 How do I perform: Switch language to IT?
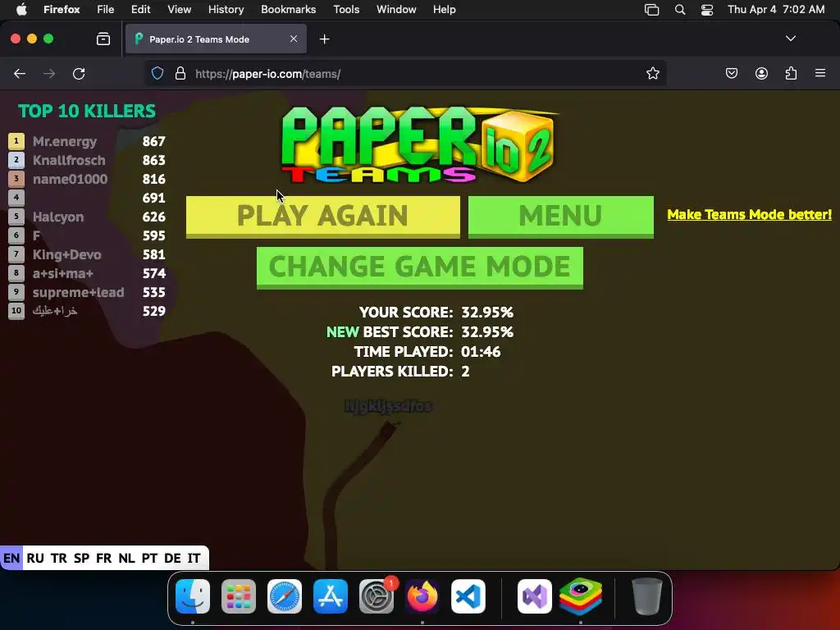[194, 558]
